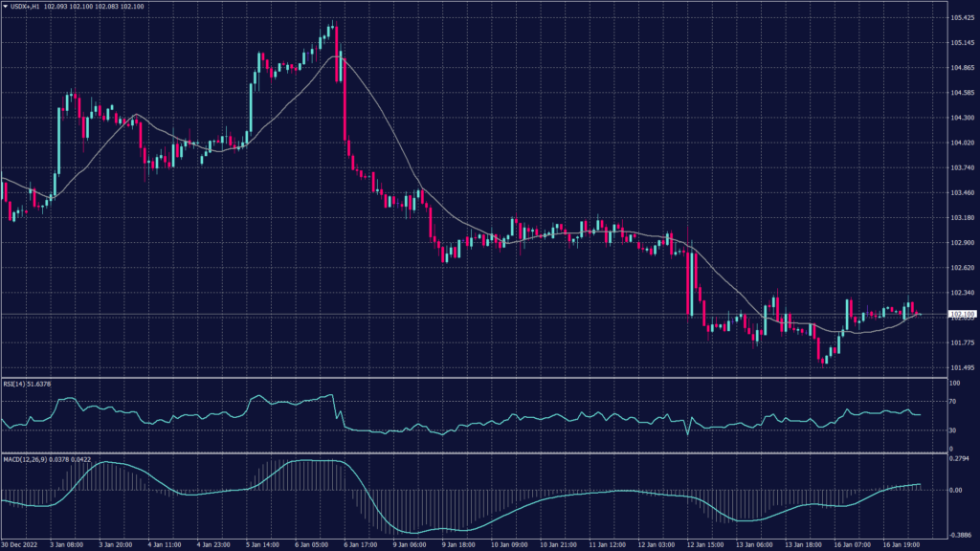Click the 101.495 price scale label

(963, 367)
